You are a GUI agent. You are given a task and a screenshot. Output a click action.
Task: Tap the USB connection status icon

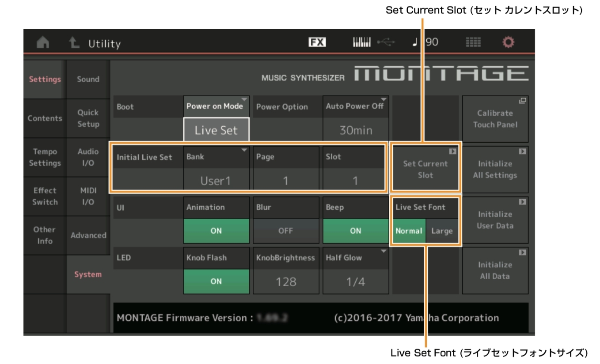coord(385,42)
